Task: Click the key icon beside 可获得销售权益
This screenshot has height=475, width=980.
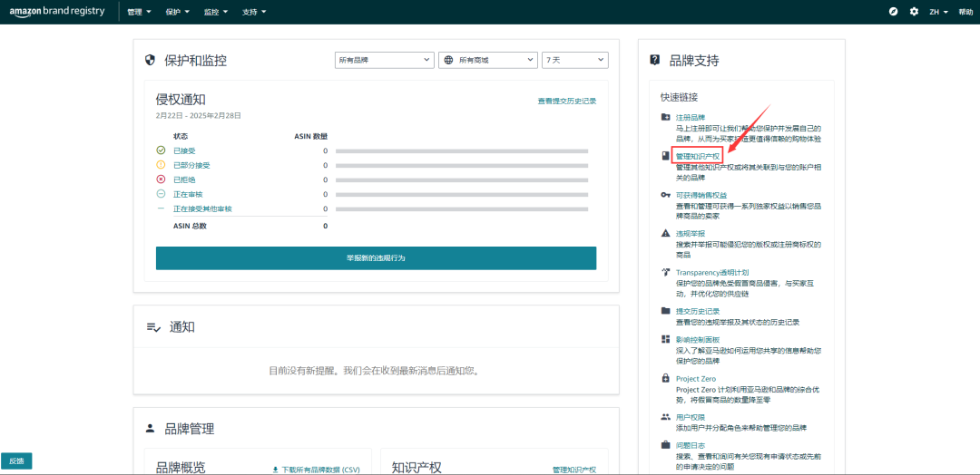Action: point(666,195)
